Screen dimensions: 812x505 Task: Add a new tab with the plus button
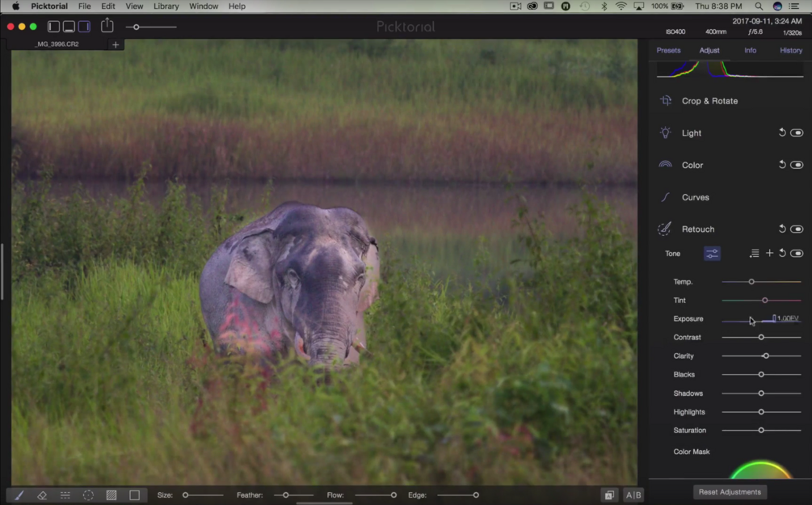click(116, 44)
